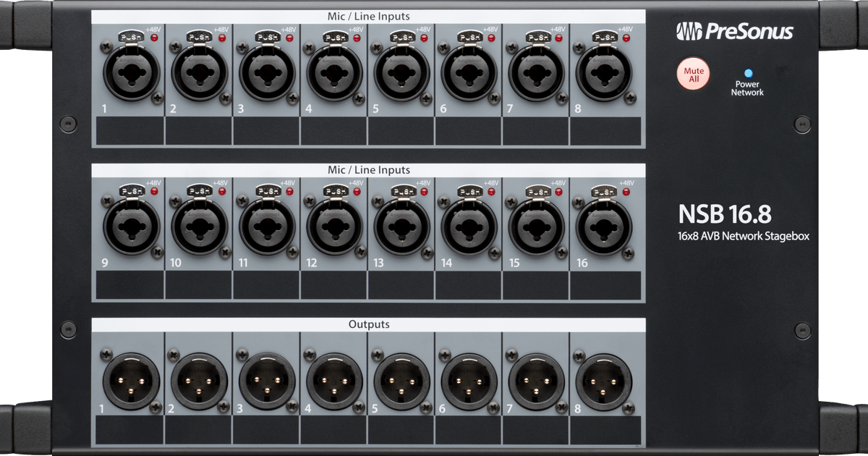Click the channel number 13 label
Screen dimensions: 868x456
[378, 263]
